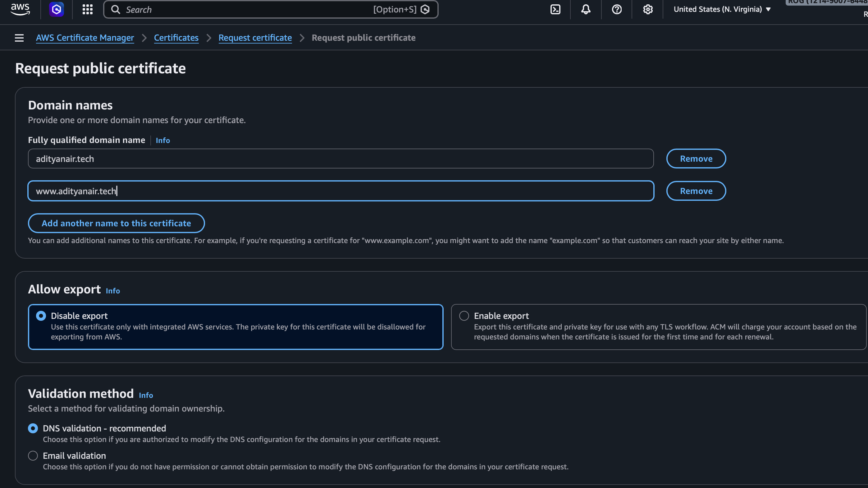The height and width of the screenshot is (488, 868).
Task: Select the Enable export radio button
Action: pos(464,316)
